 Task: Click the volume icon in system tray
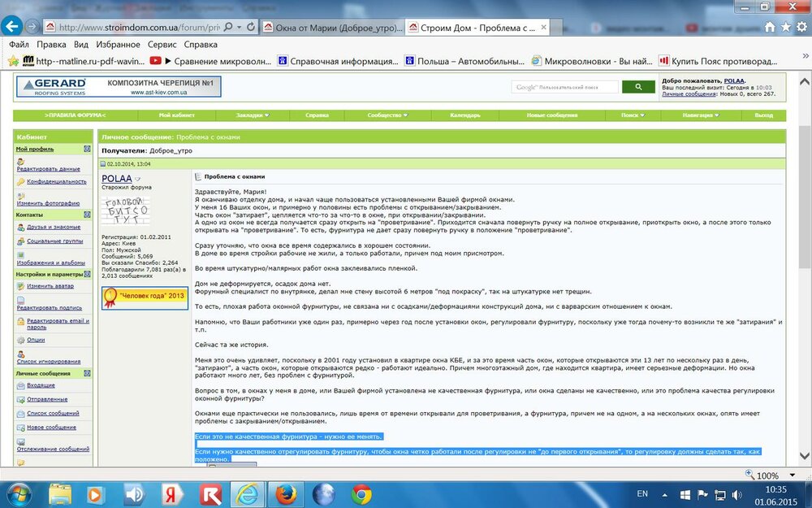pyautogui.click(x=736, y=494)
